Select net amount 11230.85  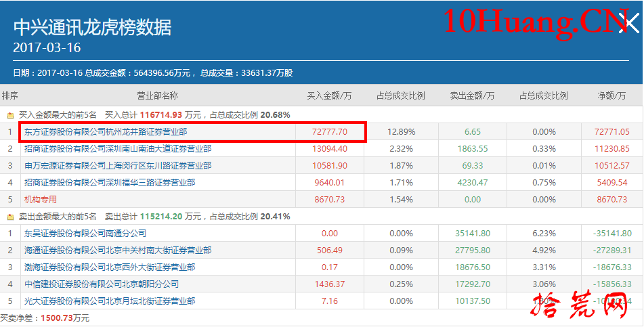[x=611, y=149]
